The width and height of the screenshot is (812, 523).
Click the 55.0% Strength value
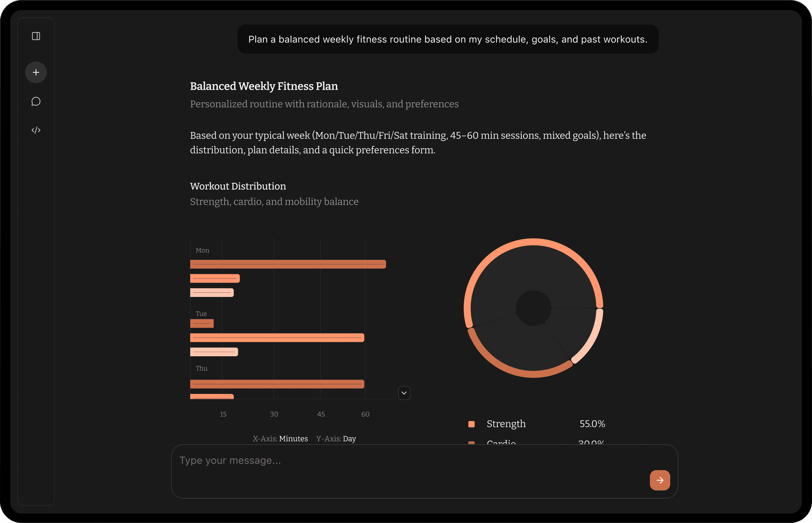(x=592, y=424)
